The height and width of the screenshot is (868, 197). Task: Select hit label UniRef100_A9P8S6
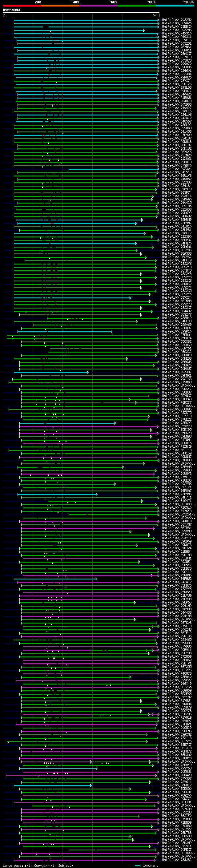176,78
